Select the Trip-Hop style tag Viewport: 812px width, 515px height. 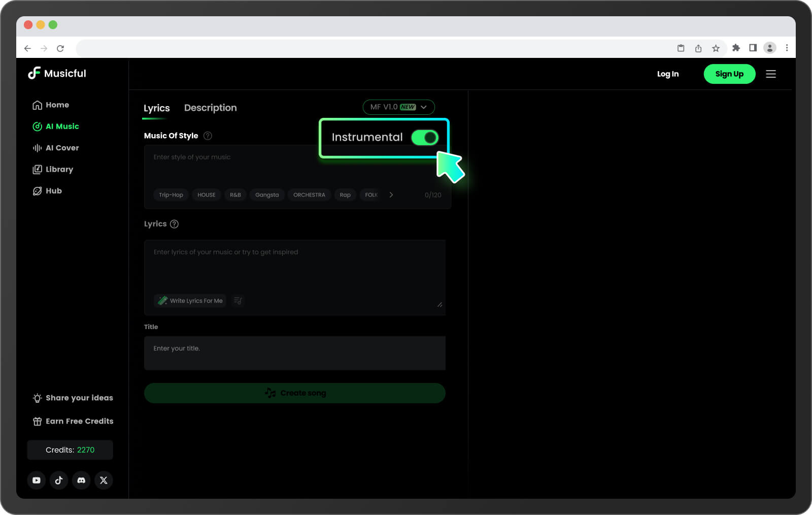[x=171, y=195]
